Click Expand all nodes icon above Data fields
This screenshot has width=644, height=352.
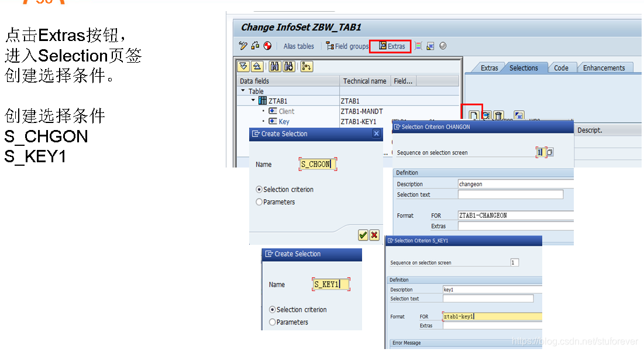coord(243,66)
